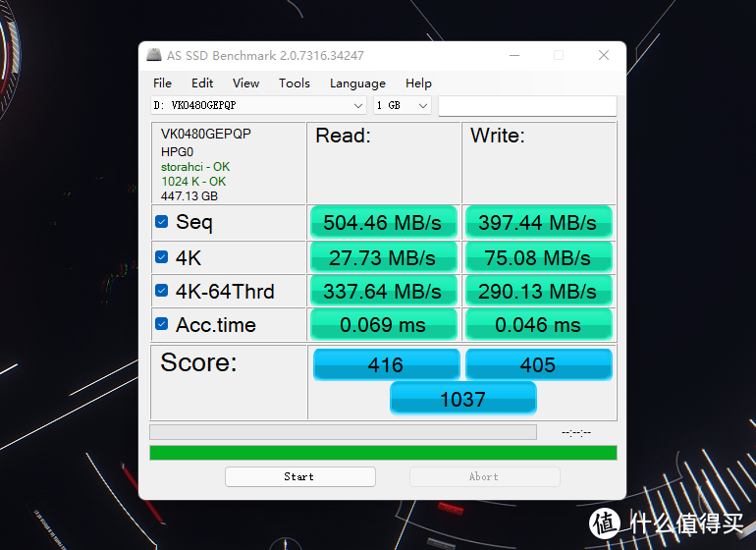The width and height of the screenshot is (756, 550).
Task: Open the View menu
Action: coord(245,82)
